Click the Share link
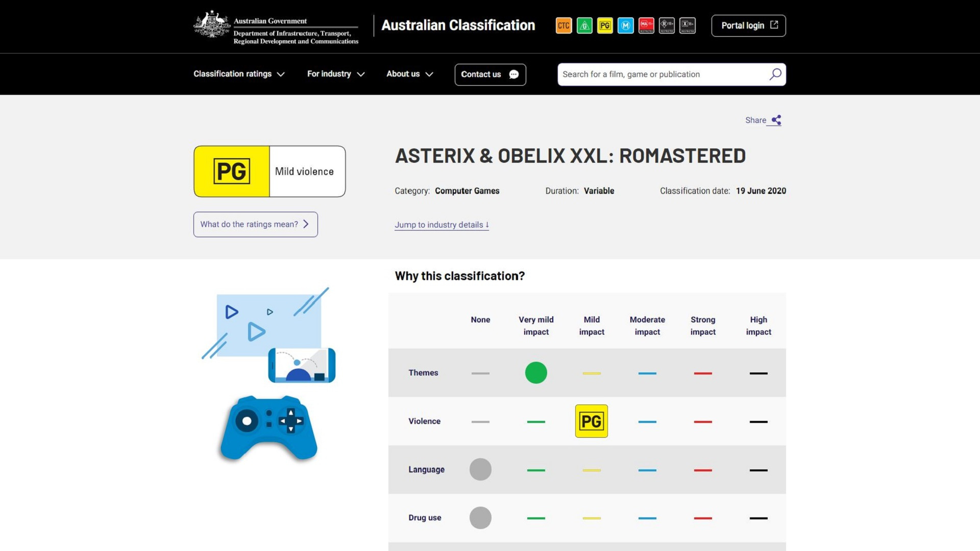Screen dimensions: 980x551 coord(763,120)
